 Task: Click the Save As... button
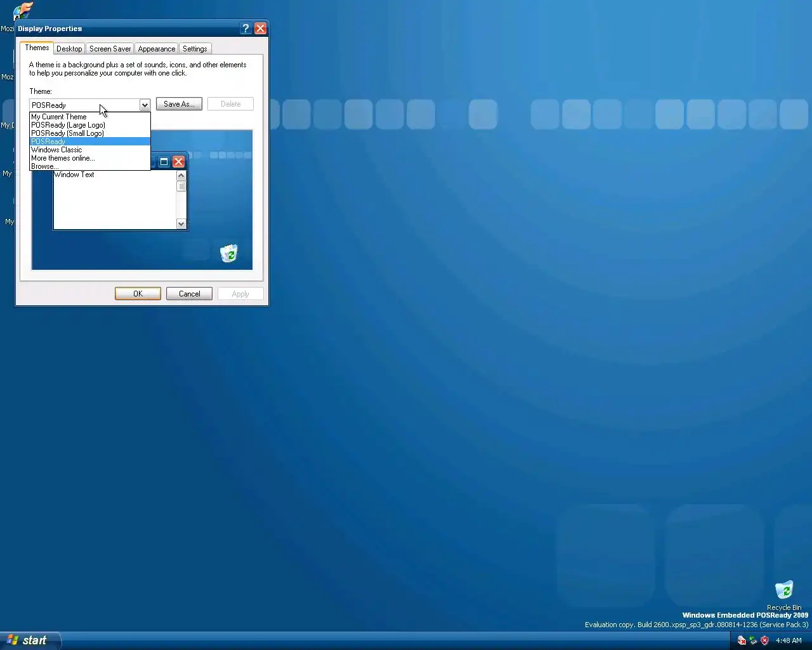click(179, 104)
